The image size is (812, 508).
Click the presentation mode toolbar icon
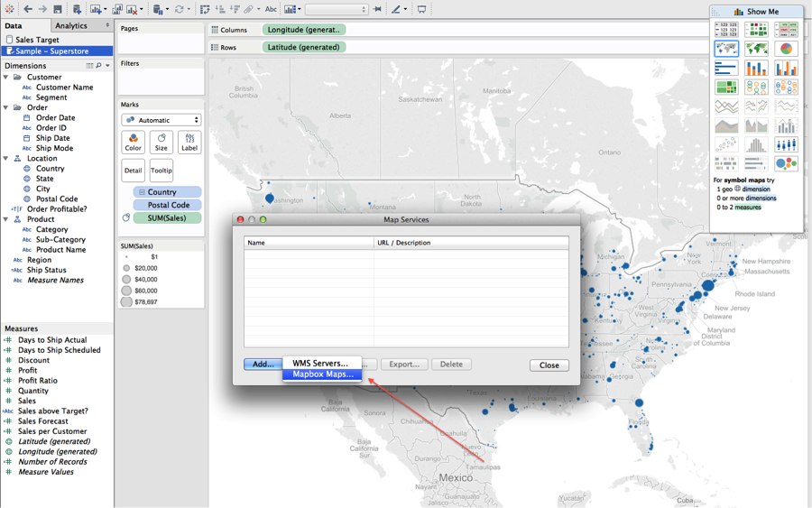pyautogui.click(x=421, y=9)
